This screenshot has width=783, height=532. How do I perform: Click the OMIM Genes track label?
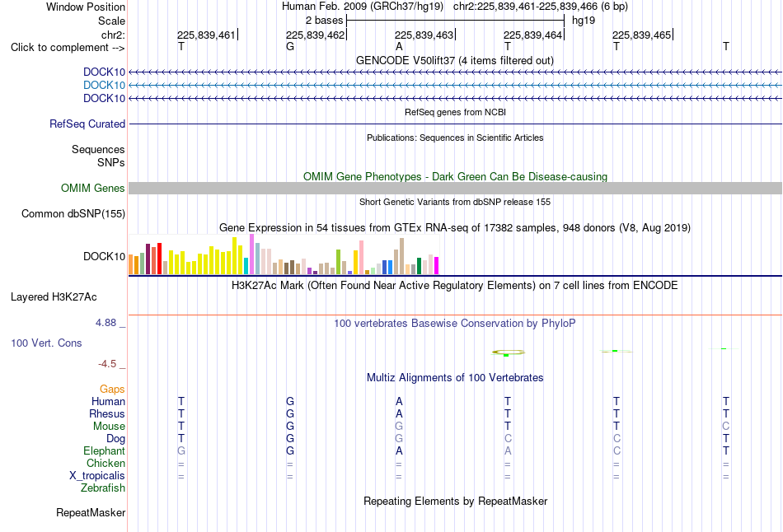pos(93,188)
